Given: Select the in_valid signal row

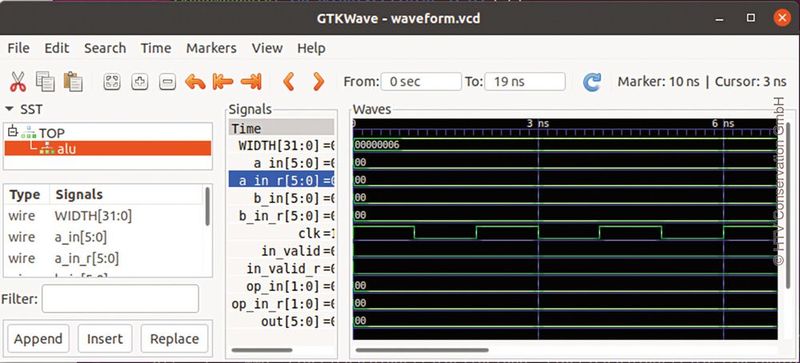Looking at the screenshot, I should (282, 251).
